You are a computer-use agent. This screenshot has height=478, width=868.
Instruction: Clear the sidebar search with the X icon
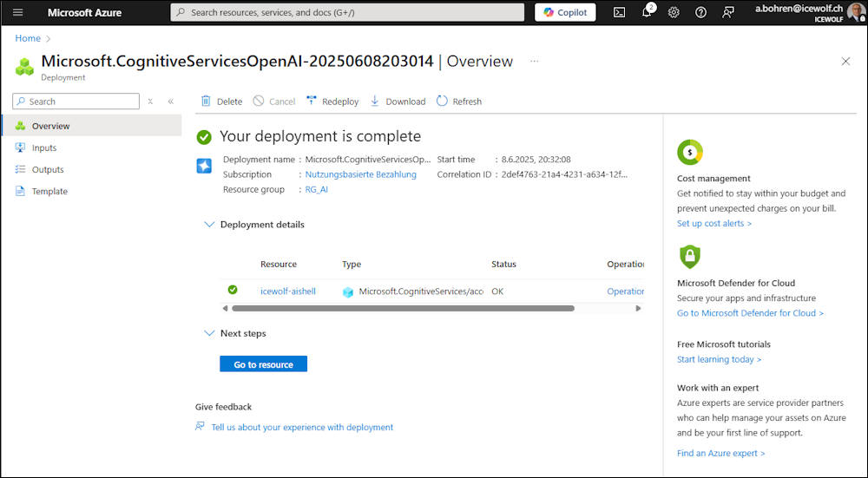point(150,101)
